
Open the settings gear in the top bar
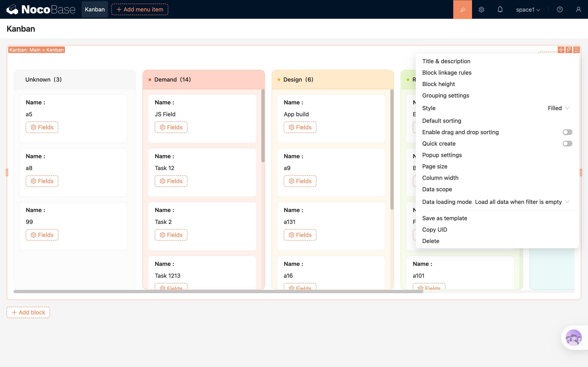coord(481,9)
